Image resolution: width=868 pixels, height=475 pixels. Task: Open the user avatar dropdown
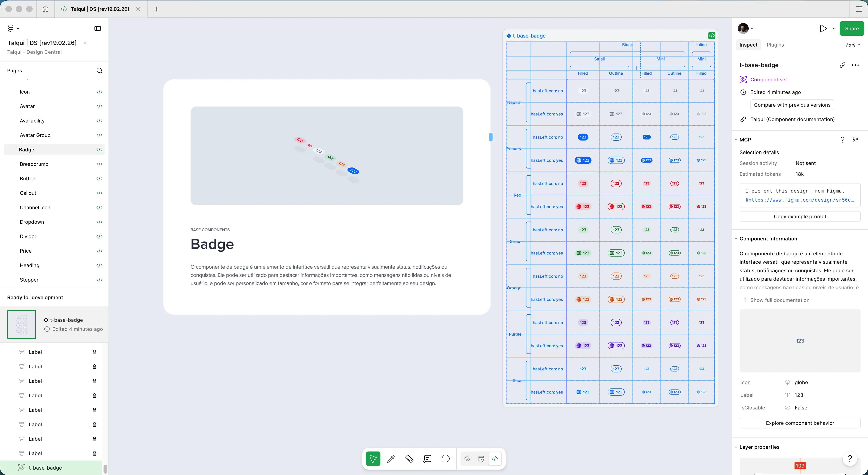coord(746,28)
